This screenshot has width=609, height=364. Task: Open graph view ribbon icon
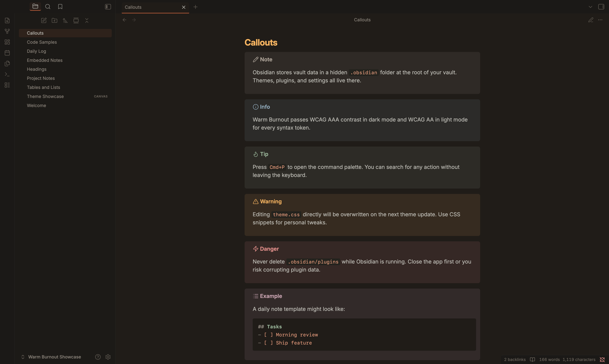pyautogui.click(x=7, y=31)
